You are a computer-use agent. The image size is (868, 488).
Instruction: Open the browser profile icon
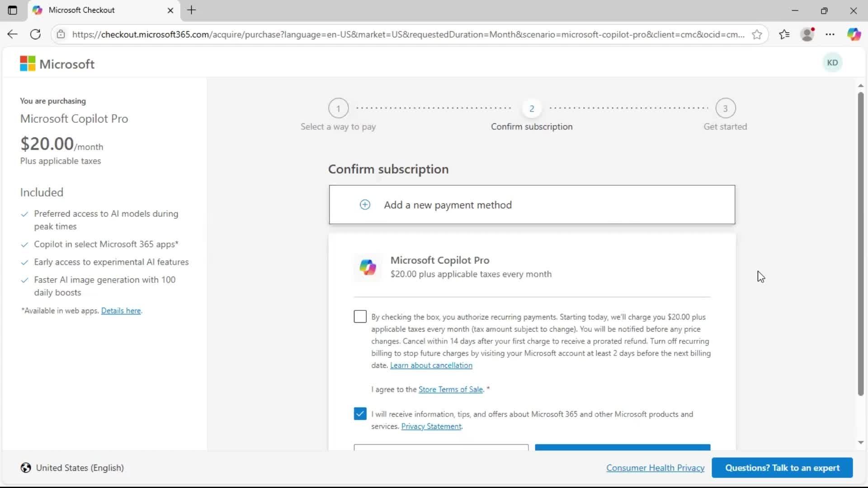point(807,34)
